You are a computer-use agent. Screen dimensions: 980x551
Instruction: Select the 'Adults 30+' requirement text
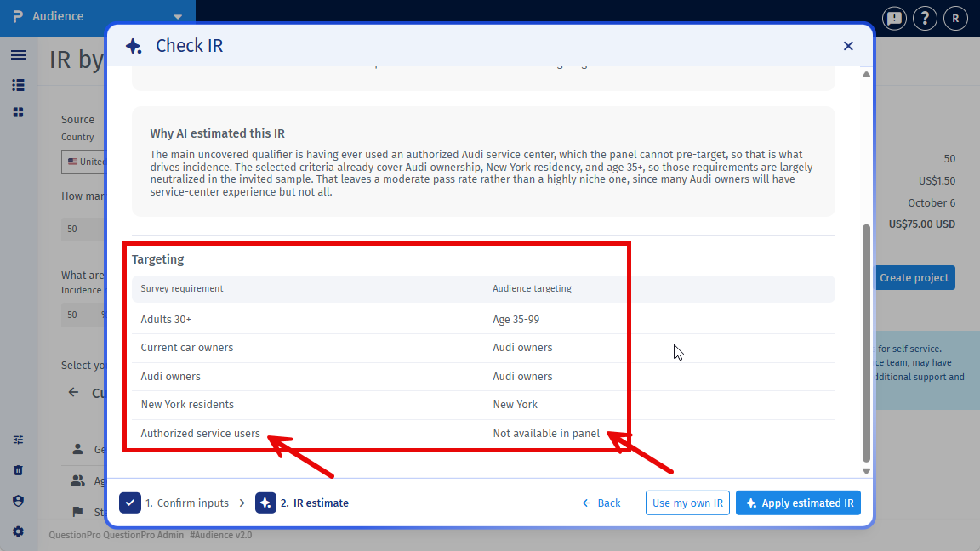(x=166, y=319)
